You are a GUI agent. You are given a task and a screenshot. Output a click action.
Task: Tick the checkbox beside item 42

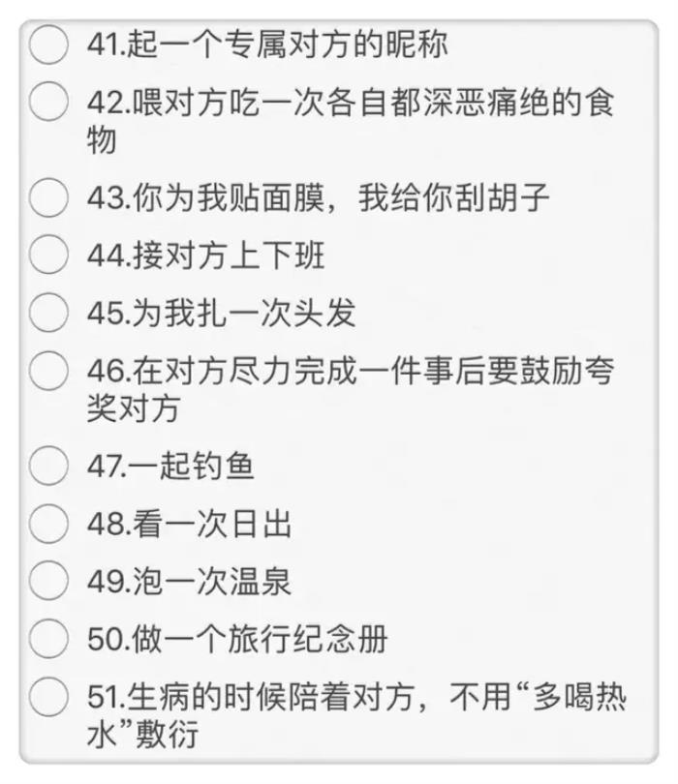click(x=48, y=102)
